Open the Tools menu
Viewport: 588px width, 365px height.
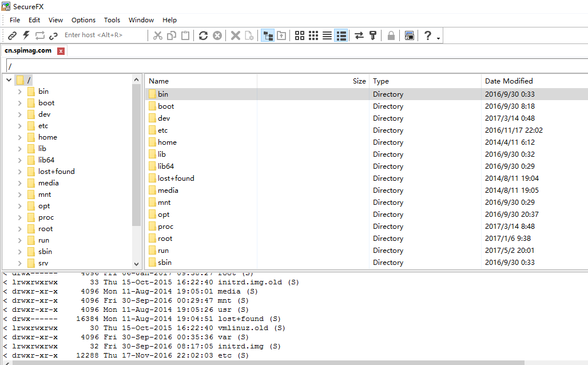pos(112,20)
